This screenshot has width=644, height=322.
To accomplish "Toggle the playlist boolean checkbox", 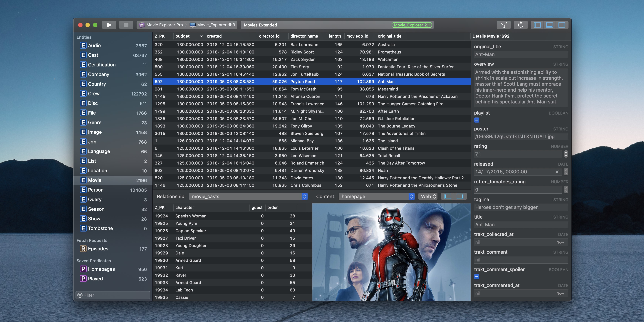I will pos(477,120).
